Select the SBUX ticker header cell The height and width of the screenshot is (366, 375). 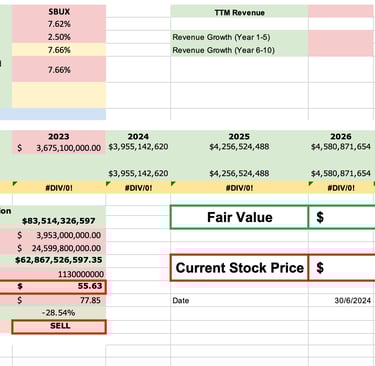tap(59, 11)
